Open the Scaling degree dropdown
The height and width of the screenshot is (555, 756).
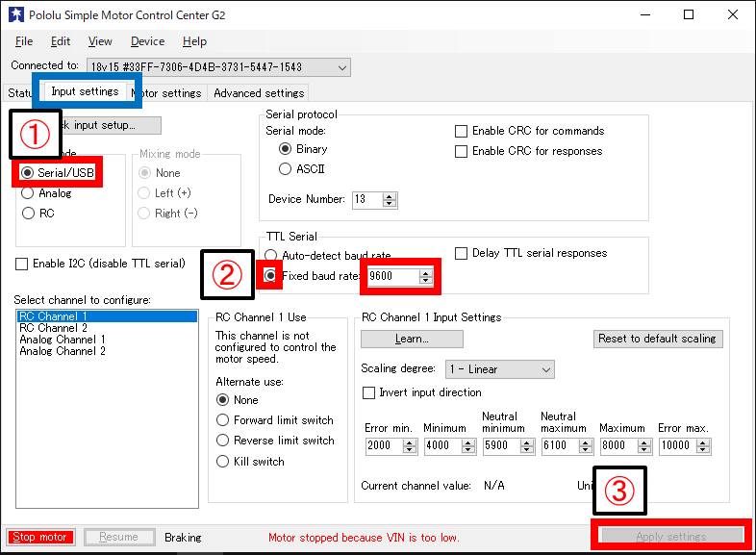(500, 369)
